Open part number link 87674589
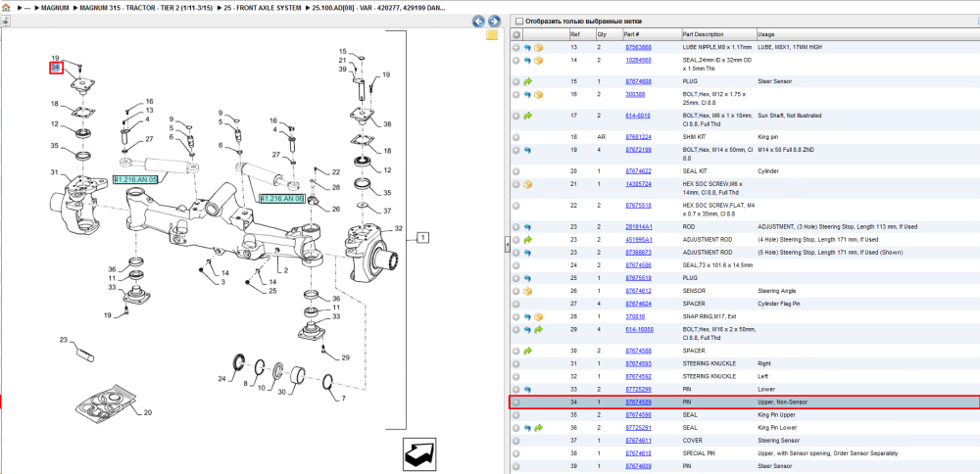Viewport: 980px width, 474px height. [638, 403]
